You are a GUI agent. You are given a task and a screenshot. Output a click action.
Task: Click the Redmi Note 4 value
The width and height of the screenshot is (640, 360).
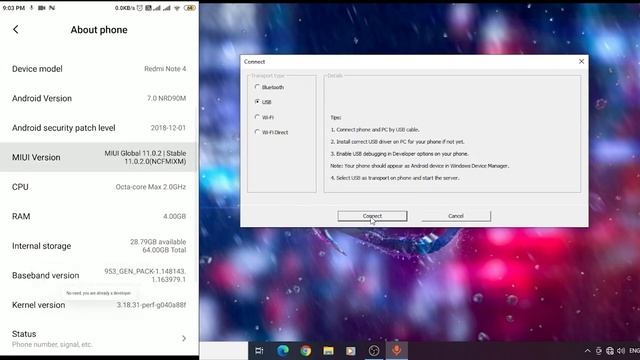click(165, 69)
